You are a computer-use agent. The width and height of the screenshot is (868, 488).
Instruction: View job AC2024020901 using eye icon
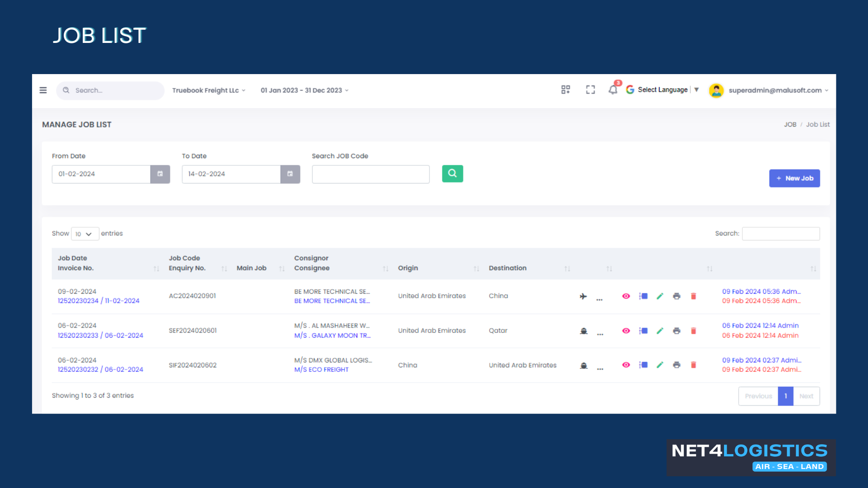626,296
